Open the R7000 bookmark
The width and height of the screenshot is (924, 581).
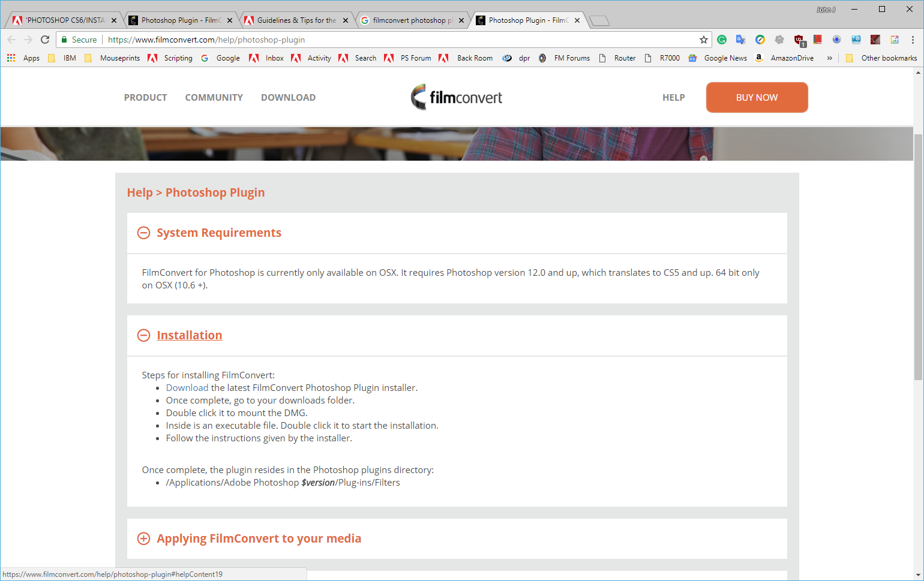pyautogui.click(x=662, y=58)
